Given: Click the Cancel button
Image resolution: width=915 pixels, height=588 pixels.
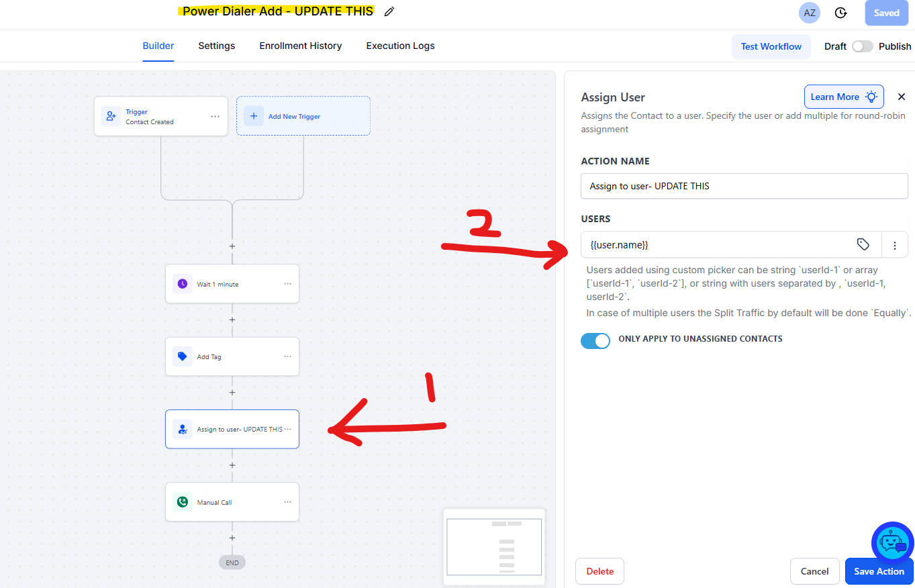Looking at the screenshot, I should [815, 571].
